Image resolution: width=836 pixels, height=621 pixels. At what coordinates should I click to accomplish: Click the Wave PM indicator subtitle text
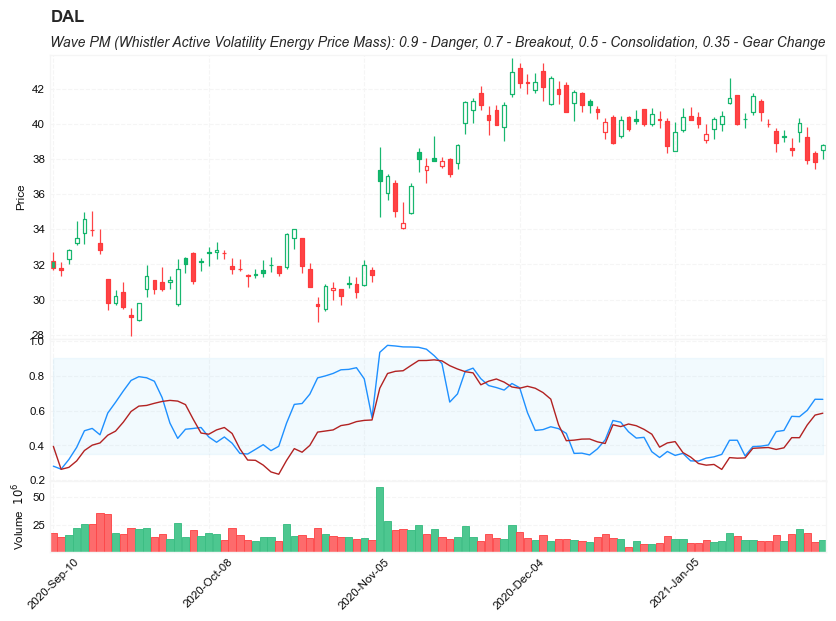click(x=437, y=42)
